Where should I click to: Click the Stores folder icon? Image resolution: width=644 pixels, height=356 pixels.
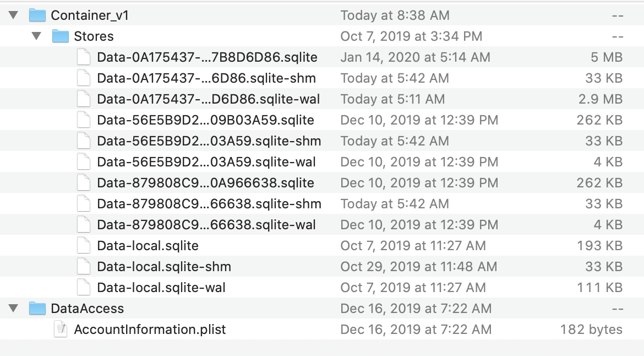point(60,36)
